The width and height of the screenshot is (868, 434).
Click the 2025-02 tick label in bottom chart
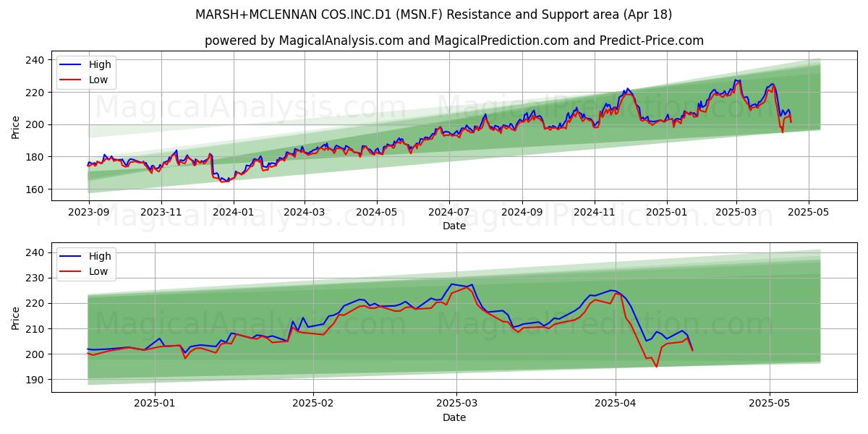point(315,404)
